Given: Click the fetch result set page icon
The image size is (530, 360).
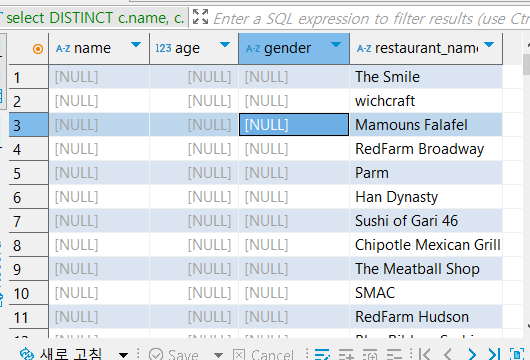Looking at the screenshot, I should [517, 354].
